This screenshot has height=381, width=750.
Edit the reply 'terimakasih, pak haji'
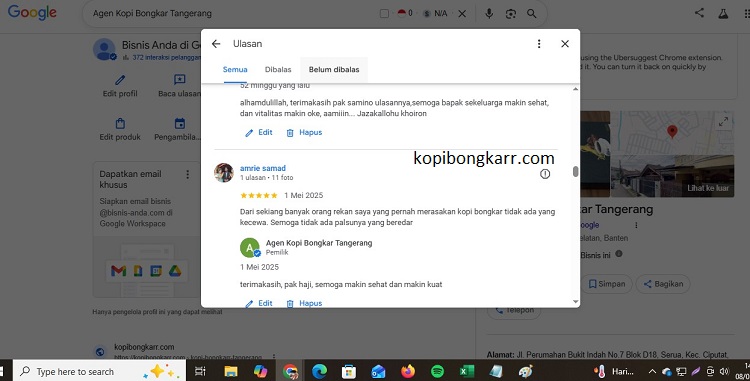click(259, 303)
